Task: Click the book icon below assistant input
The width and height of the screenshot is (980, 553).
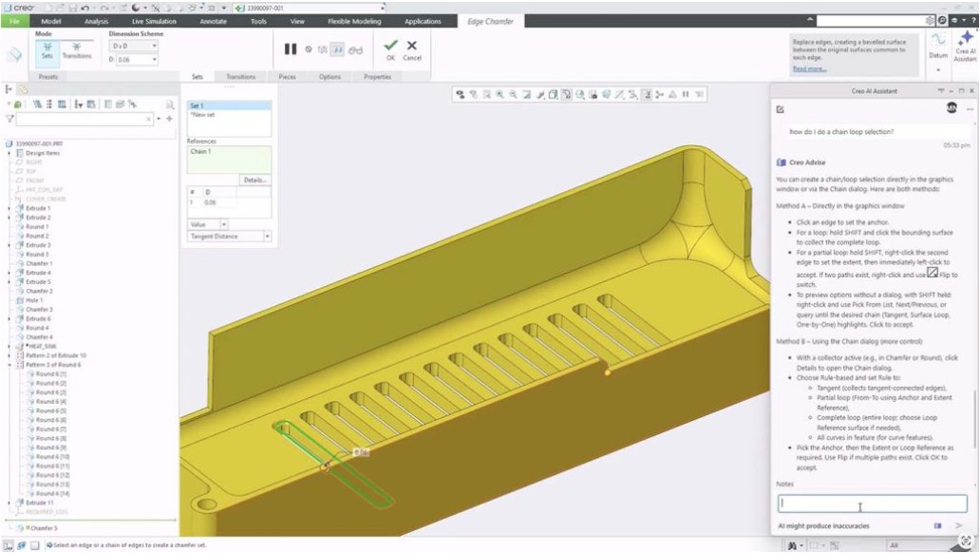Action: click(x=937, y=525)
